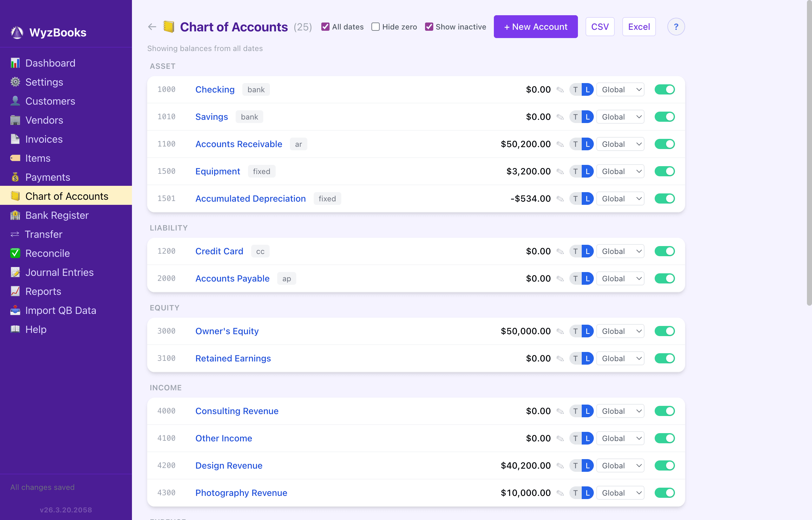Open the Reconcile tool
The height and width of the screenshot is (520, 812).
(x=48, y=253)
